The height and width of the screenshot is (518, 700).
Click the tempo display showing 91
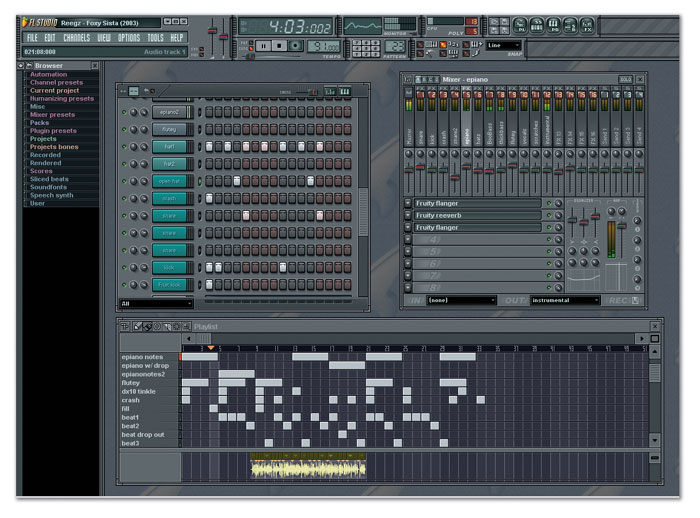tap(324, 46)
